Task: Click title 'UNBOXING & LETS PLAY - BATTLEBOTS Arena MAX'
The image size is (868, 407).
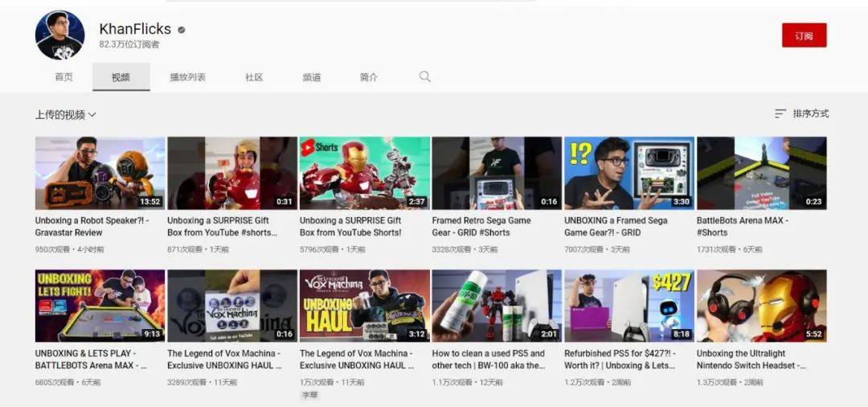Action: click(x=92, y=360)
